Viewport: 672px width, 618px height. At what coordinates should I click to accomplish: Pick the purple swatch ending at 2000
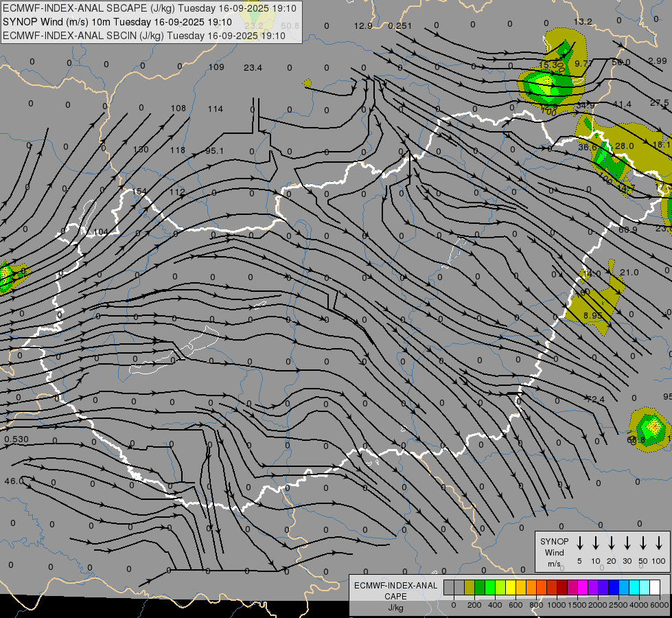(592, 587)
